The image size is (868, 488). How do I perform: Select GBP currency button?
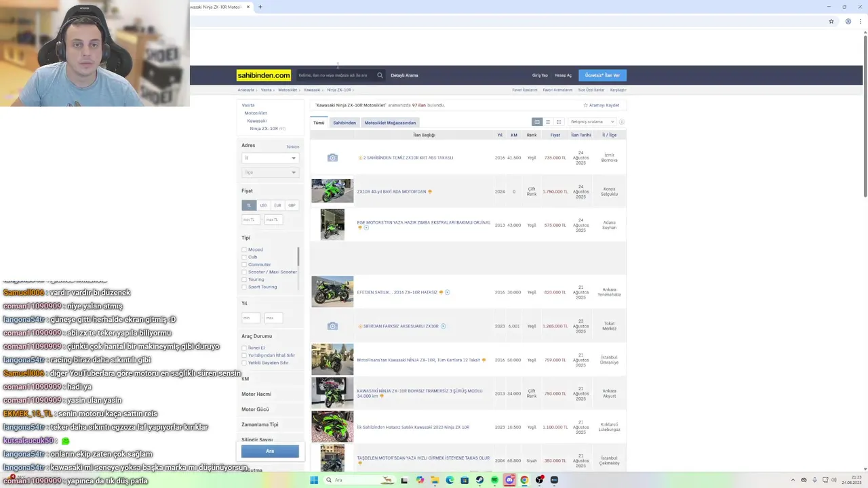(x=292, y=205)
